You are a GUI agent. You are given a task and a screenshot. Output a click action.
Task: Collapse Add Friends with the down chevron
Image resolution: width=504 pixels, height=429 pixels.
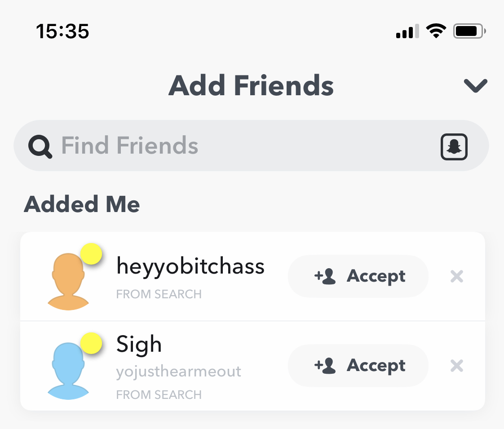tap(475, 85)
